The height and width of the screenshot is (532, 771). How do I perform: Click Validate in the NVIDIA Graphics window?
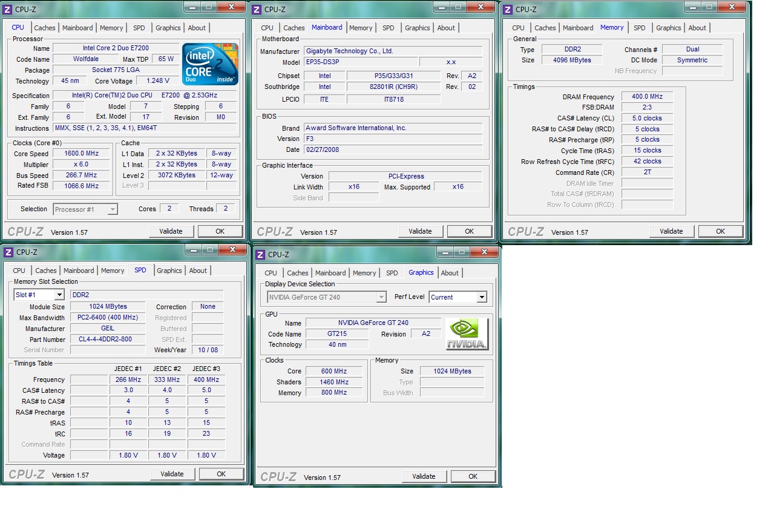(424, 476)
